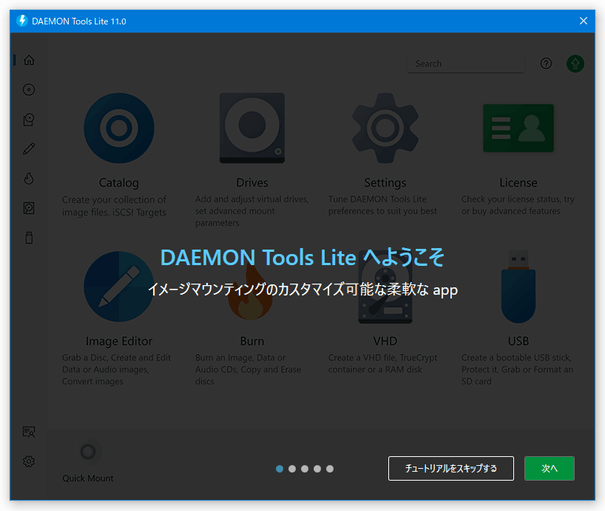Click the VHD label text
This screenshot has height=511, width=605.
385,341
